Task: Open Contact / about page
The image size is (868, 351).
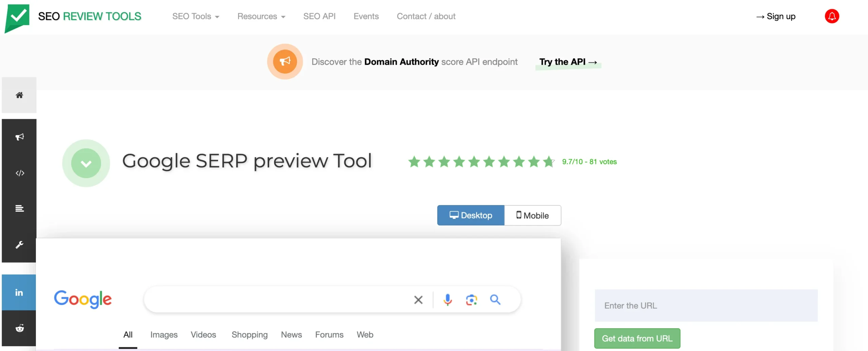Action: click(426, 16)
